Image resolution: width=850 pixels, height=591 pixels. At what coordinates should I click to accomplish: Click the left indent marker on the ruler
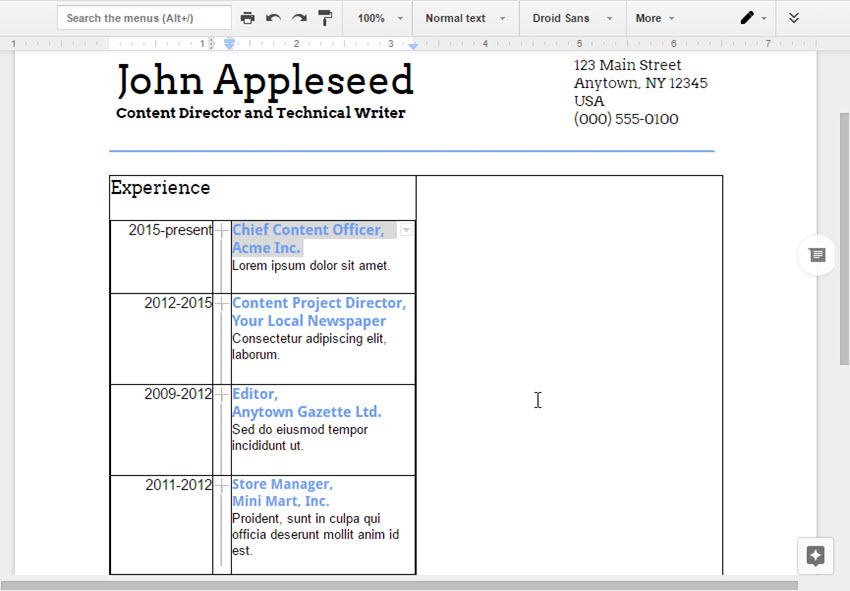pos(229,45)
